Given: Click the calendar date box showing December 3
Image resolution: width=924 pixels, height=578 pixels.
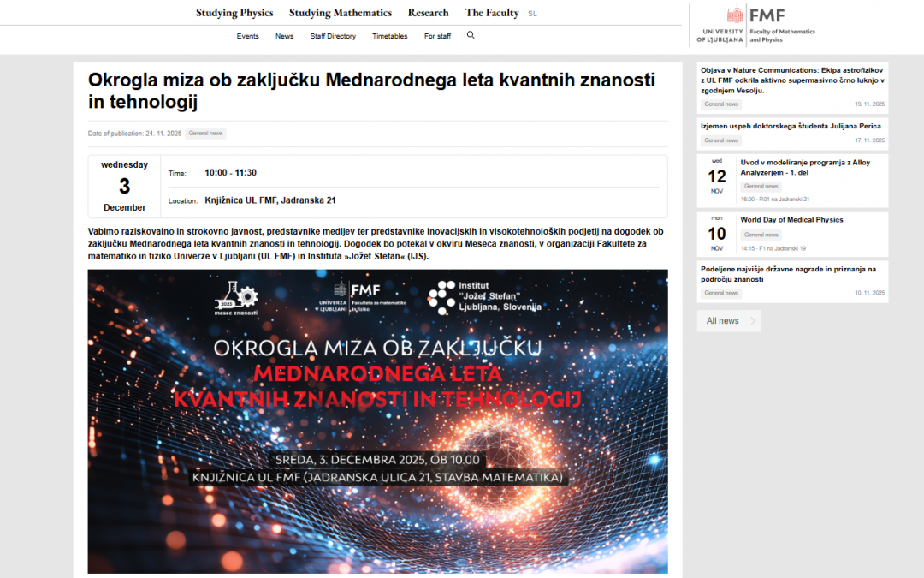Looking at the screenshot, I should [x=123, y=185].
